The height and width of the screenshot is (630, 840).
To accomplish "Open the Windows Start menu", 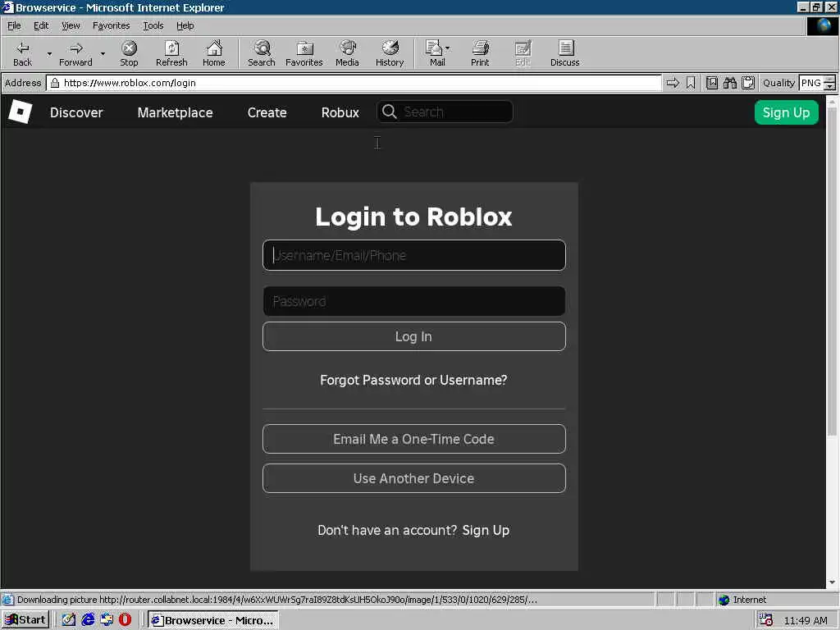I will click(25, 620).
